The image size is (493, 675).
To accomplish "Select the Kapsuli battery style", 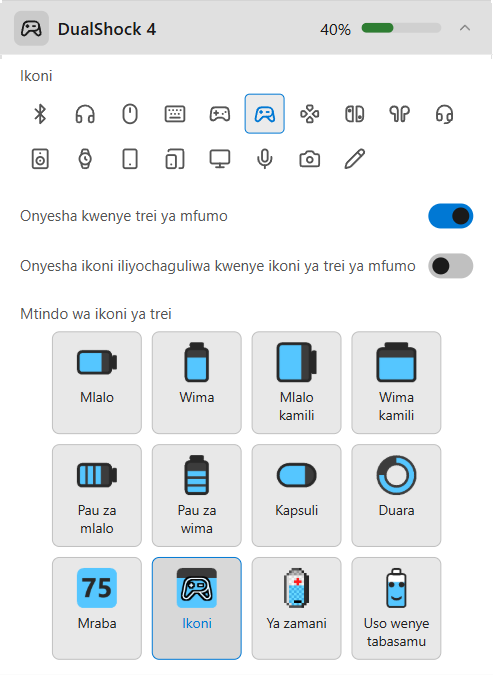I will [297, 495].
